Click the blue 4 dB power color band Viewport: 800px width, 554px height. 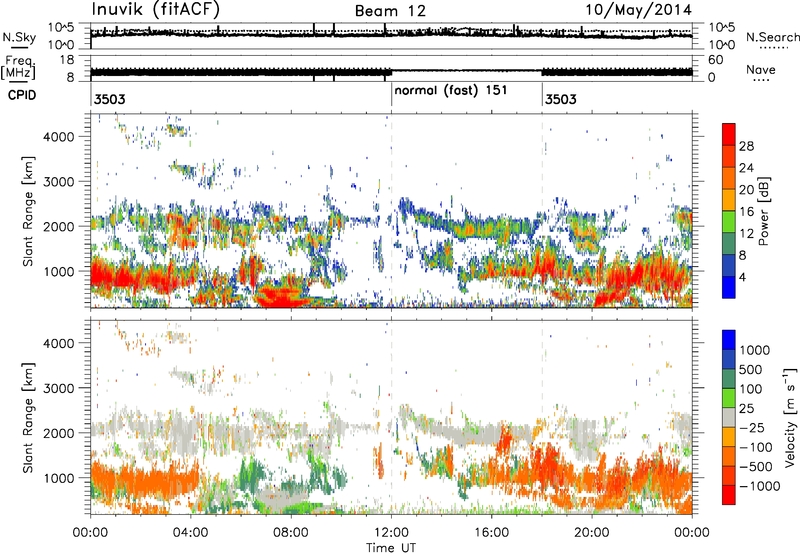[x=729, y=287]
